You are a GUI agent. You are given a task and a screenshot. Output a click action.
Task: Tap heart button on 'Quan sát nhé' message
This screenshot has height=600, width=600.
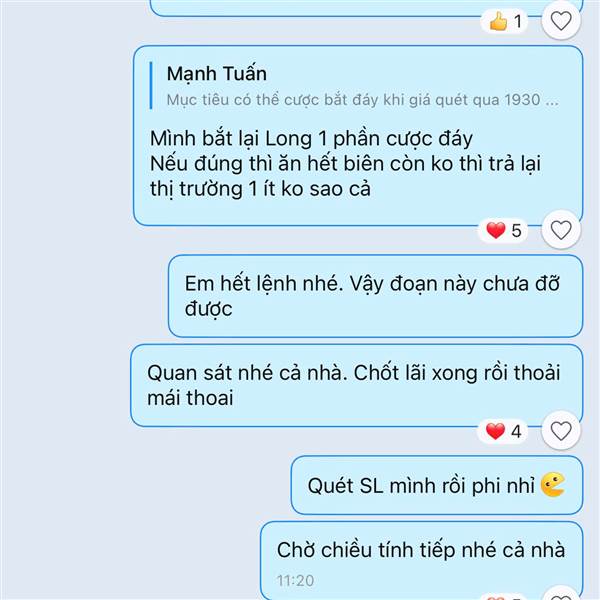point(561,430)
